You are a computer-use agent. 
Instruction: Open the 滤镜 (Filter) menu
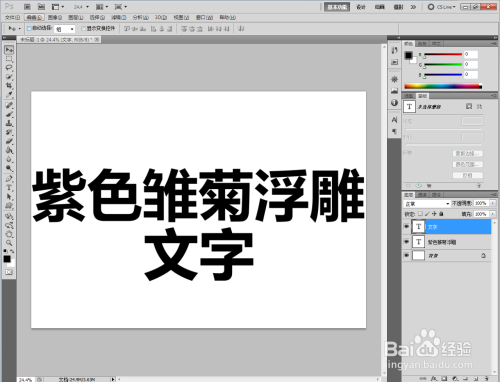pyautogui.click(x=118, y=17)
